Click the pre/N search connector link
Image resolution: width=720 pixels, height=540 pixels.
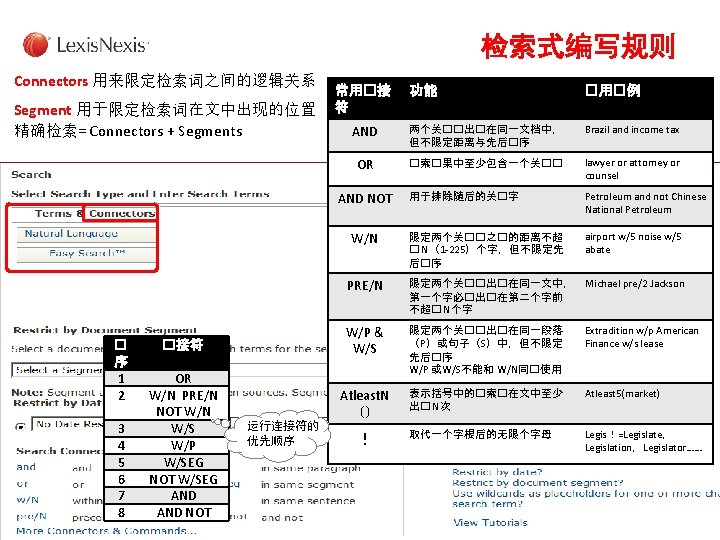[32, 516]
